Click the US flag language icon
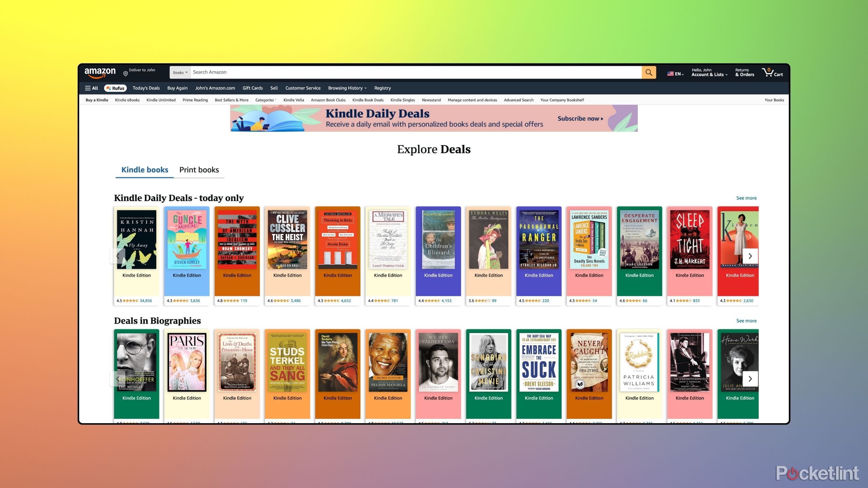The image size is (868, 488). [670, 74]
